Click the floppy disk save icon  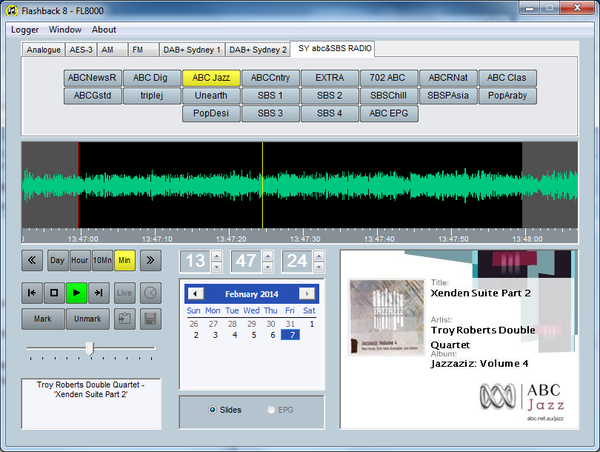[x=150, y=319]
